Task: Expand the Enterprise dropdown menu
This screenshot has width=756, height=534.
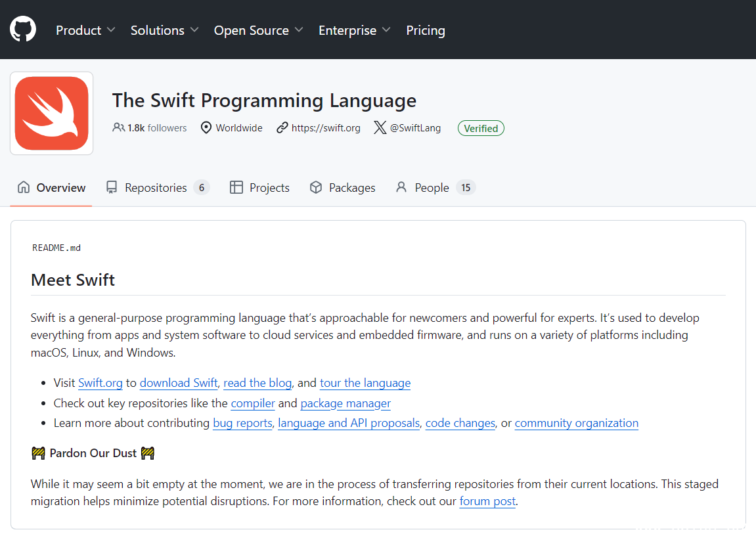Action: tap(354, 30)
